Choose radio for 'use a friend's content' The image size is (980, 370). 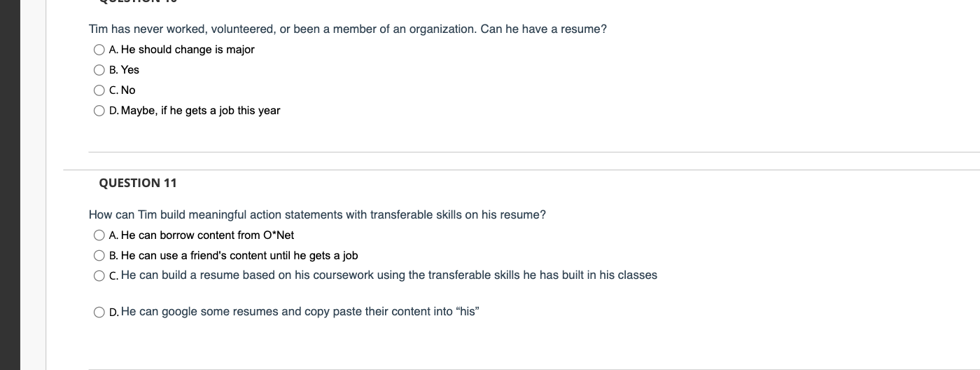[99, 256]
